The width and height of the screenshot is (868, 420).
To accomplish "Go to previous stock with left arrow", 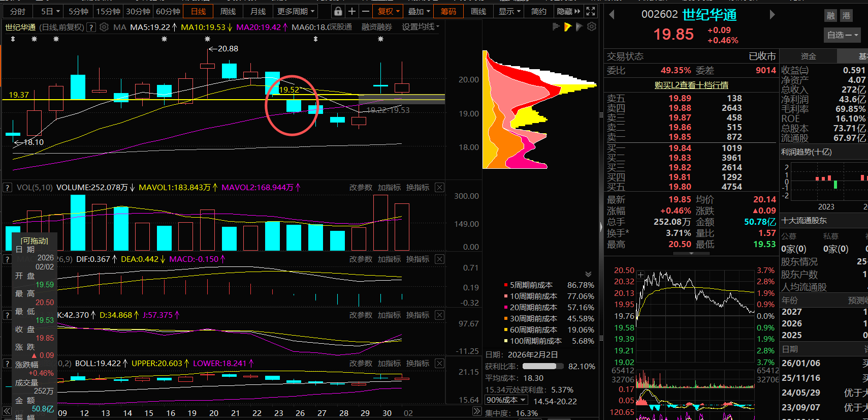I will click(612, 15).
